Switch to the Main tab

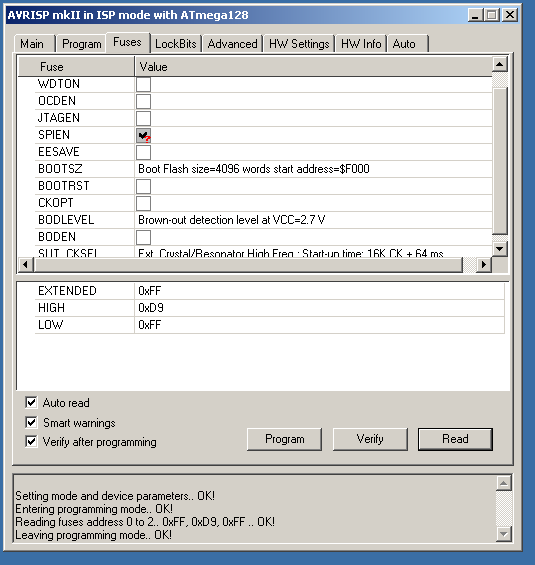coord(35,44)
